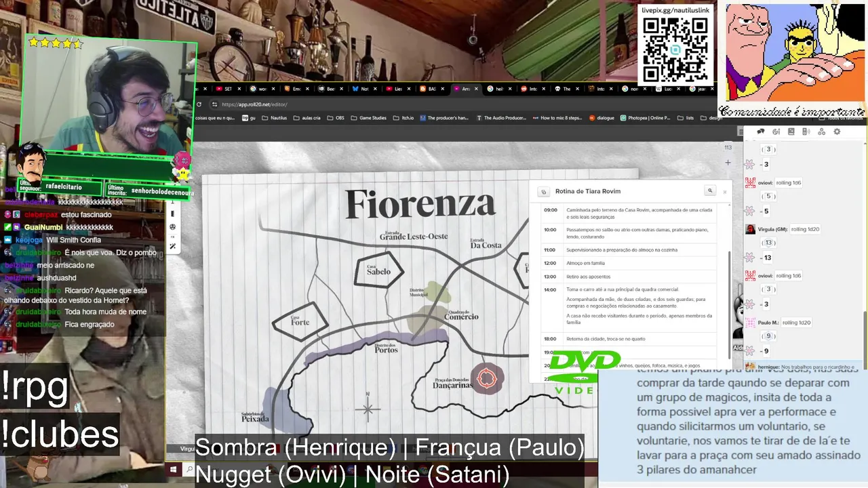868x488 pixels.
Task: Click Paulo M.'s rolling 1d20 roll
Action: click(x=796, y=323)
